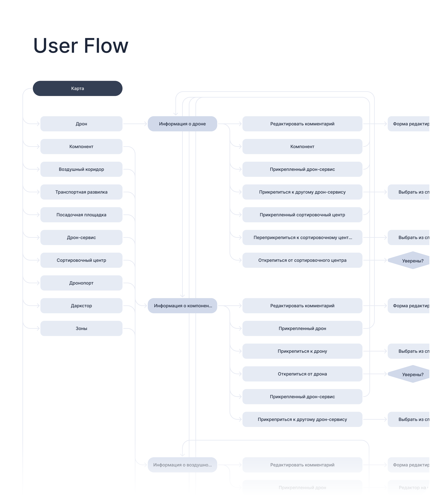Click the Прикрепленный сортировочный центр box
The height and width of the screenshot is (504, 442).
point(302,215)
